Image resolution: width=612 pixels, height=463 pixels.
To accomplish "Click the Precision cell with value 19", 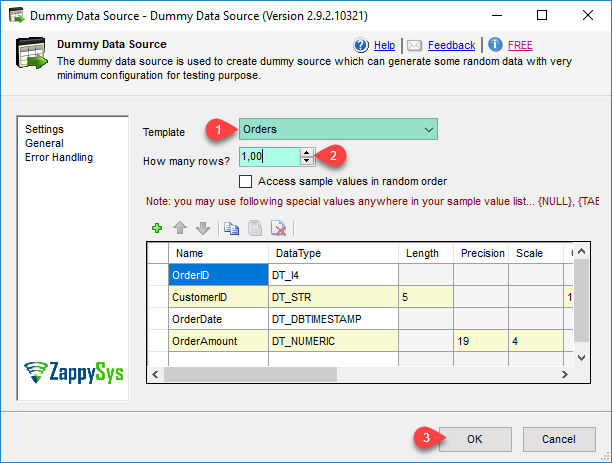I will [481, 341].
